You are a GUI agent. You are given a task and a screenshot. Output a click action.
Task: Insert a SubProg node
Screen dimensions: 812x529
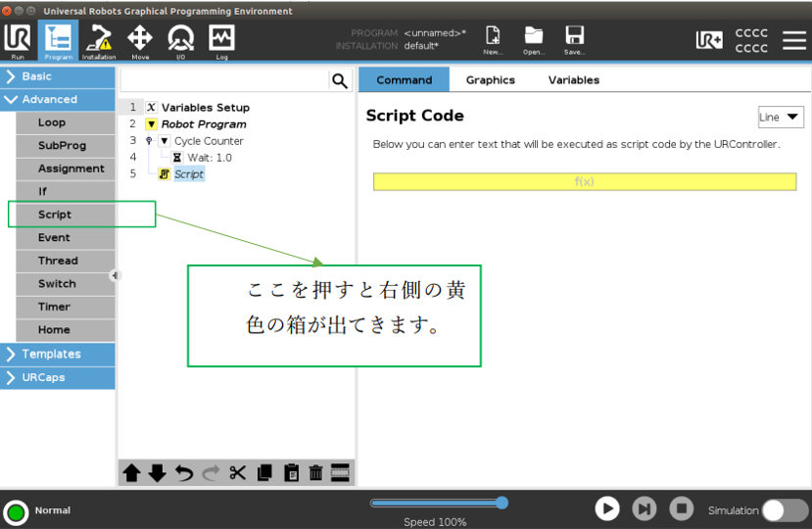(x=66, y=146)
